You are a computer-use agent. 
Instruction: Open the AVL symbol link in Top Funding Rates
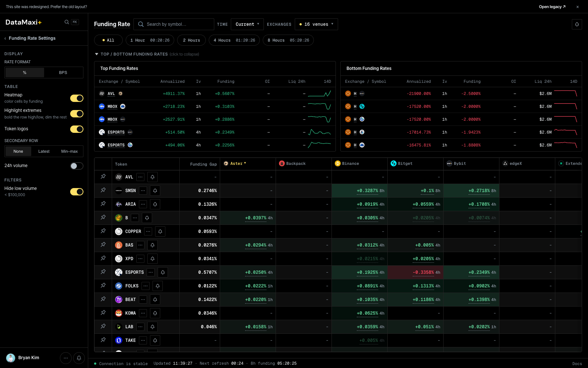click(111, 93)
